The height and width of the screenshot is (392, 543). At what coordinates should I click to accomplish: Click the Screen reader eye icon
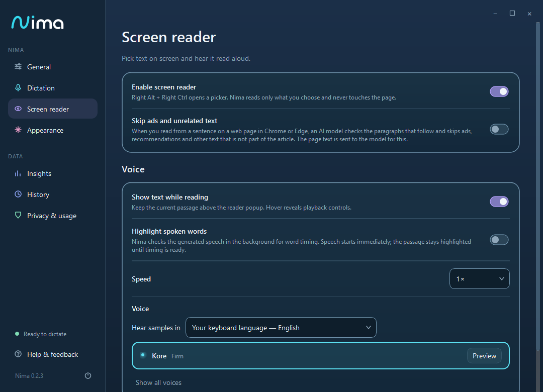coord(18,109)
